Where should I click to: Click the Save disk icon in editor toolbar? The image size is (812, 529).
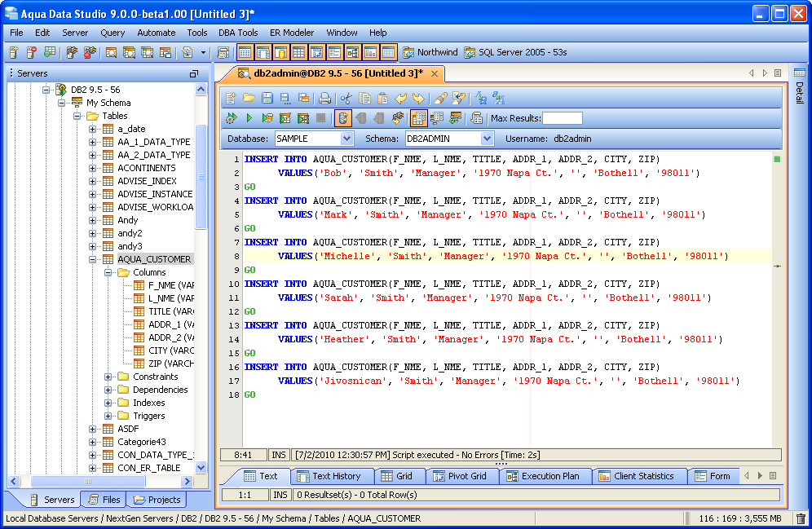[267, 99]
